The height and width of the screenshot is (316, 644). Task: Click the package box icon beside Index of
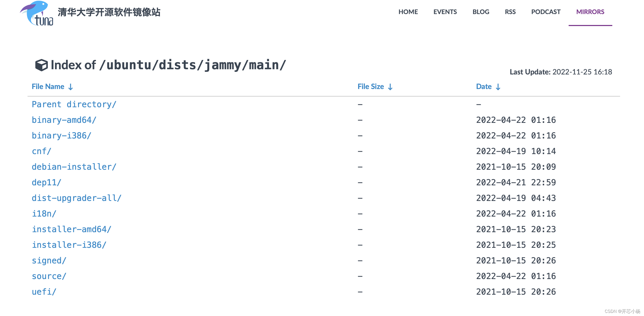tap(41, 65)
